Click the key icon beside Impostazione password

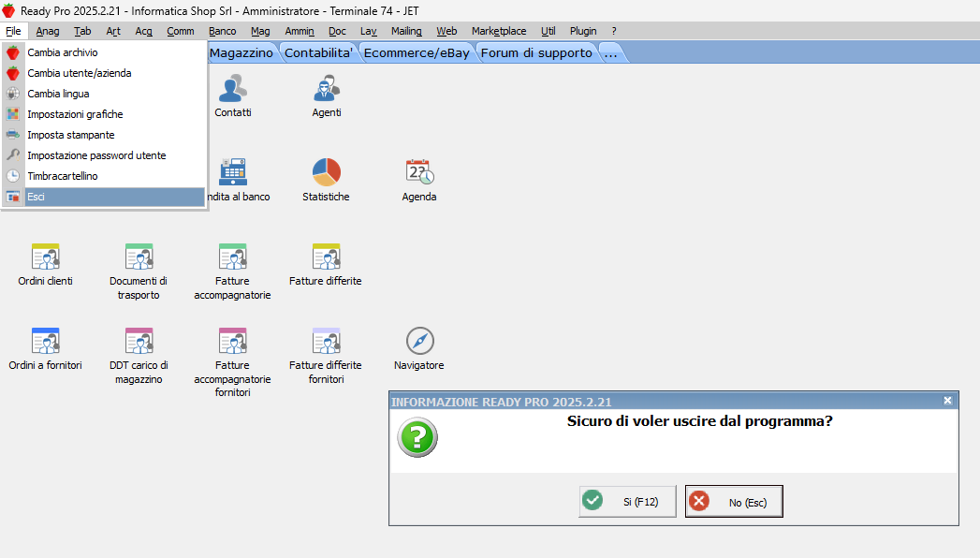tap(13, 155)
